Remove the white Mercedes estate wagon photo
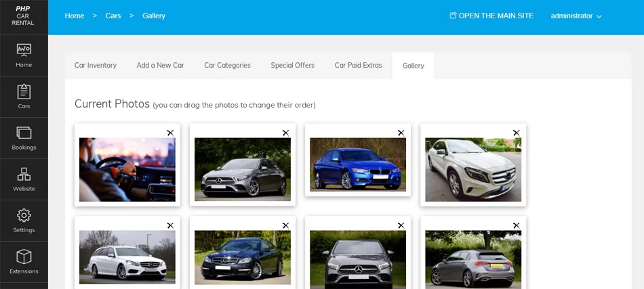Viewport: 644px width, 289px height. click(170, 225)
